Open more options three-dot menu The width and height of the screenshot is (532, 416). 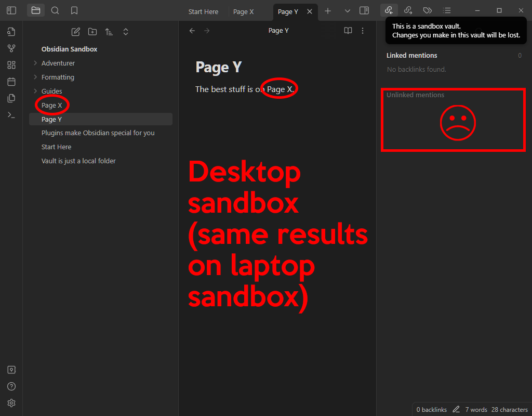[362, 31]
